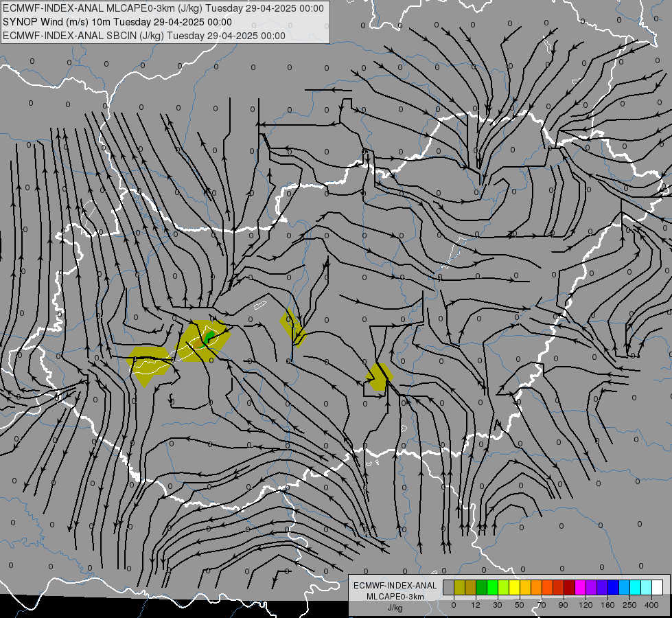Choose the red swatch left of 90

click(x=559, y=587)
